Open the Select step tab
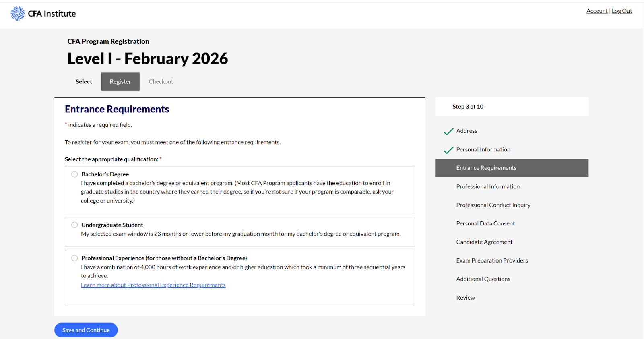Screen dimensions: 644x339 (84, 81)
